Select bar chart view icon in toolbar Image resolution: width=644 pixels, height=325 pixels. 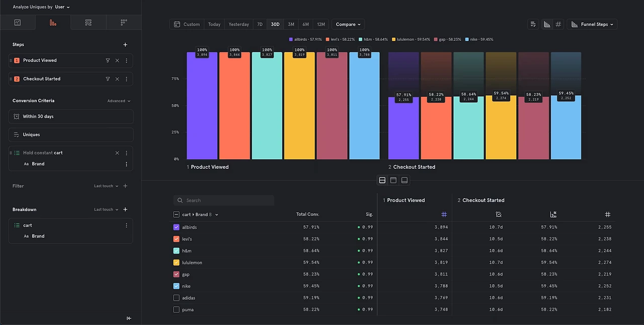(x=547, y=24)
